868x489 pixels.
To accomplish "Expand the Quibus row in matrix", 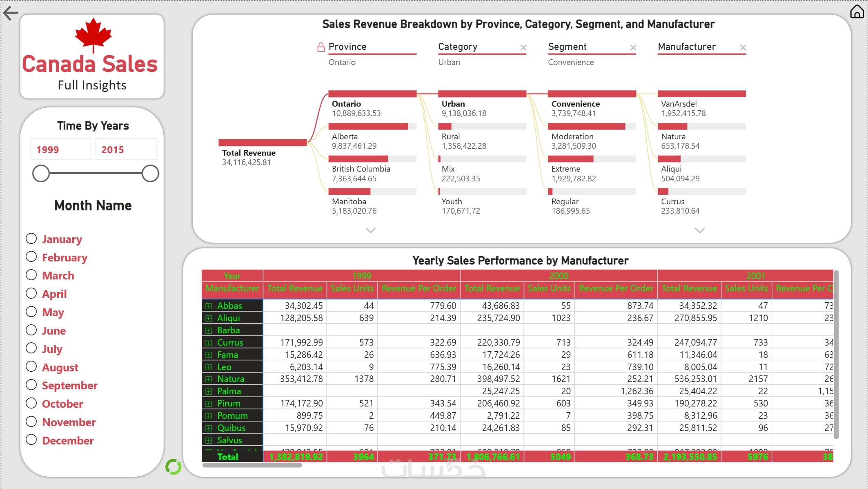I will (209, 428).
